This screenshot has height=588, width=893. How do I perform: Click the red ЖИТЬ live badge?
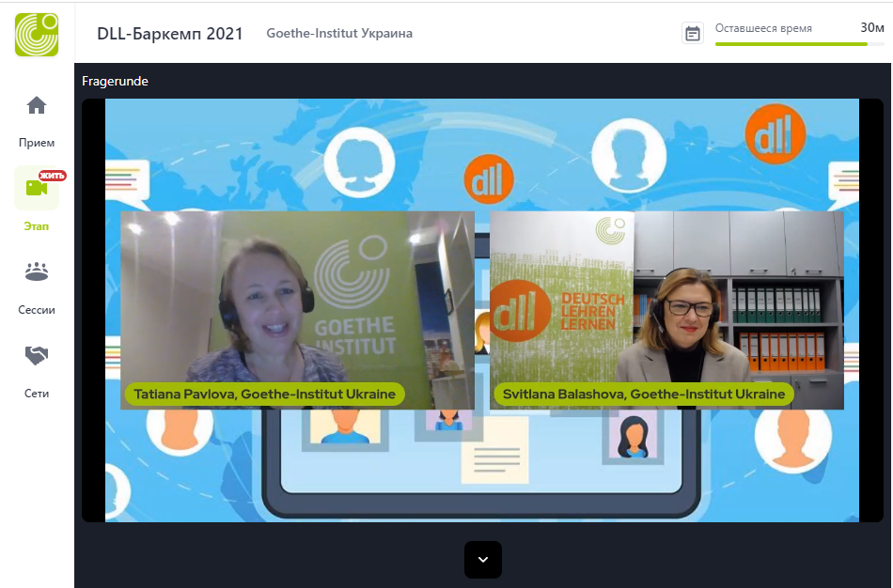(x=53, y=176)
